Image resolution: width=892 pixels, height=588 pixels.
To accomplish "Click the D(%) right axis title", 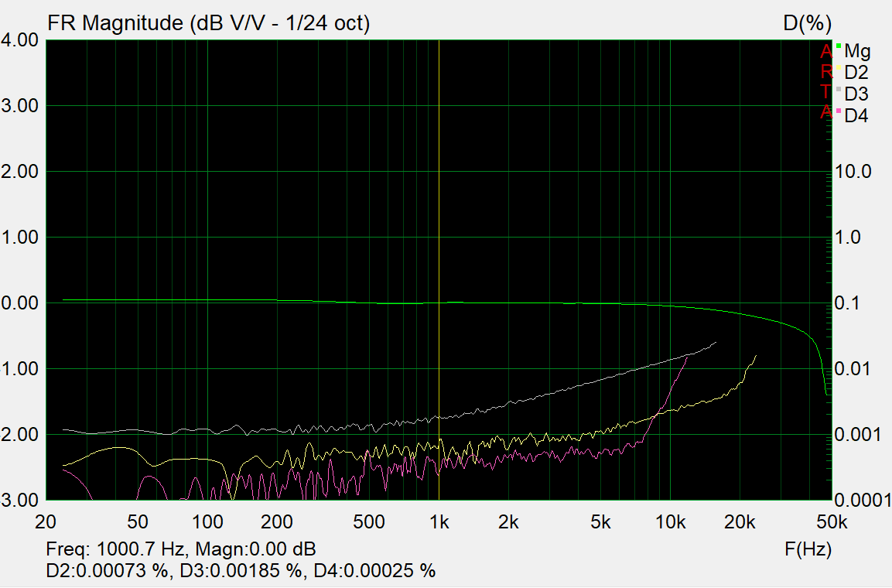I will [x=807, y=23].
